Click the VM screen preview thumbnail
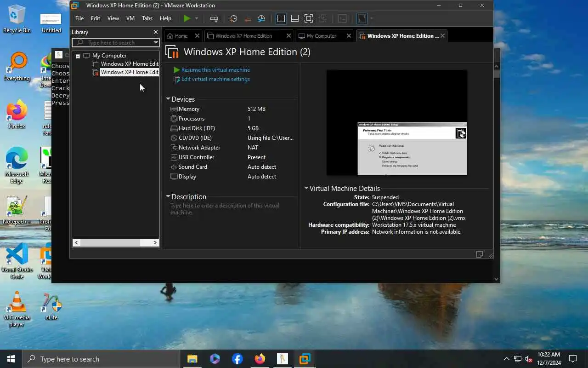Viewport: 588px width, 368px height. pyautogui.click(x=396, y=122)
